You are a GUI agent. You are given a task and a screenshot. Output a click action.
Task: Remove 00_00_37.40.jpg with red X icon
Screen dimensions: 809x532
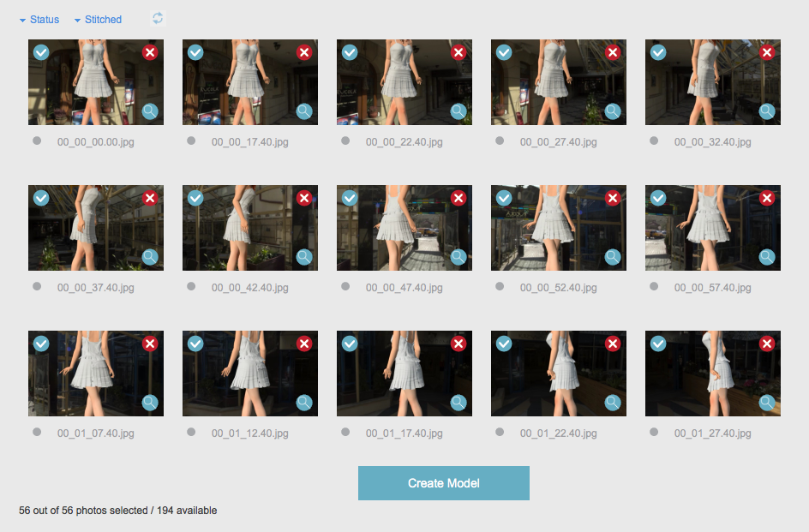[150, 198]
